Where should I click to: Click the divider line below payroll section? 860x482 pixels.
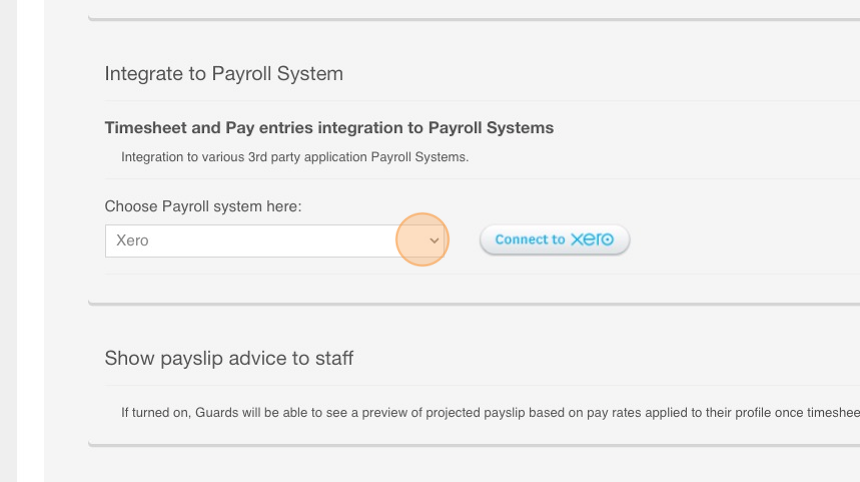pos(474,303)
